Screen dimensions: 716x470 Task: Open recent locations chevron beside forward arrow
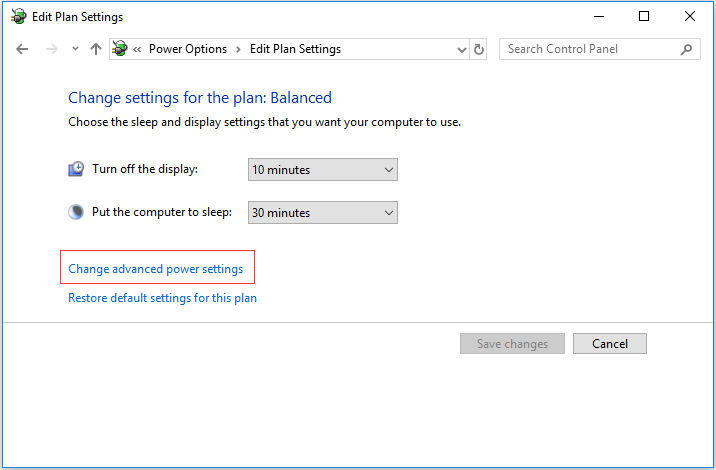(x=75, y=48)
